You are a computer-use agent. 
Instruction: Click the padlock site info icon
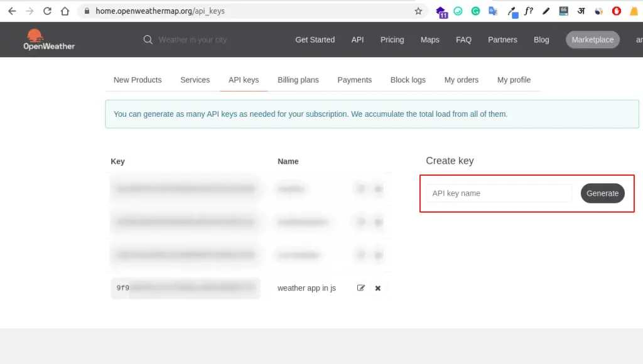click(x=87, y=11)
